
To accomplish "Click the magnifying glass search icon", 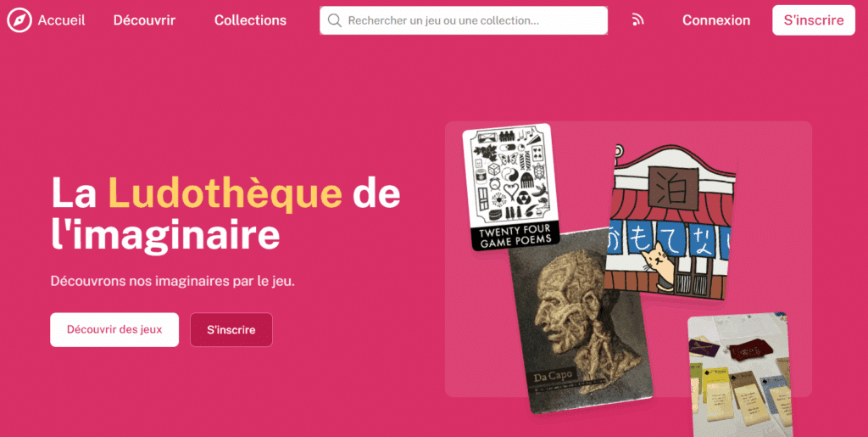I will pyautogui.click(x=334, y=20).
